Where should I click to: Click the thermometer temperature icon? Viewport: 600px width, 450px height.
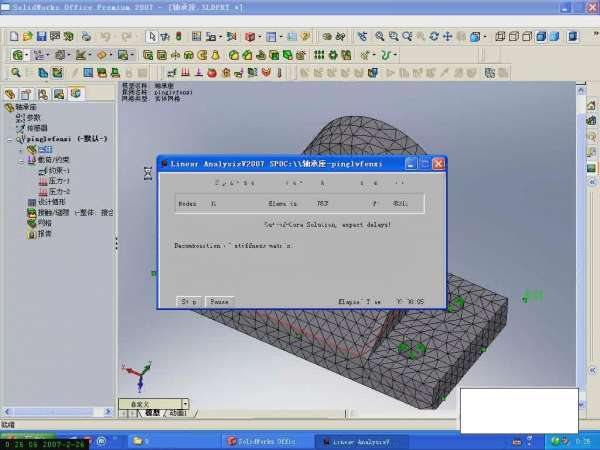pos(280,72)
